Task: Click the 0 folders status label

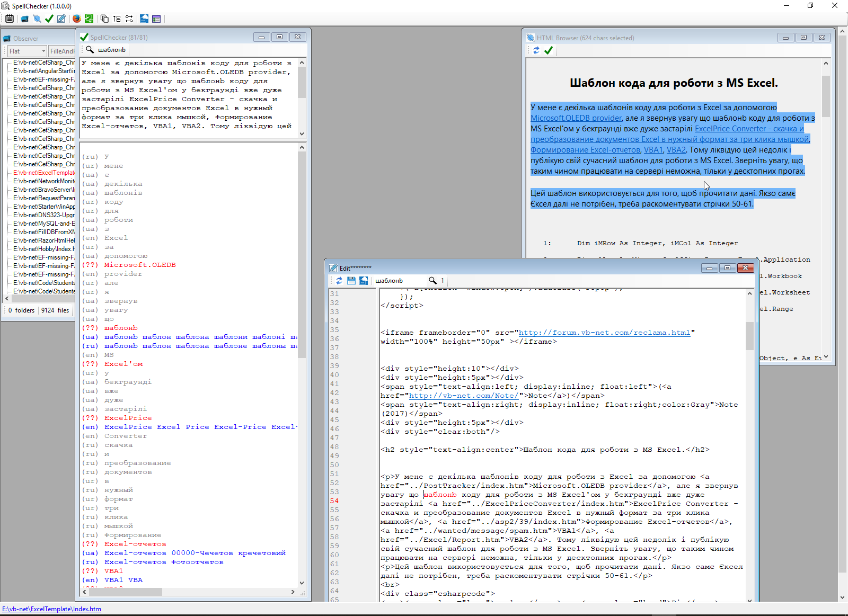Action: 22,310
